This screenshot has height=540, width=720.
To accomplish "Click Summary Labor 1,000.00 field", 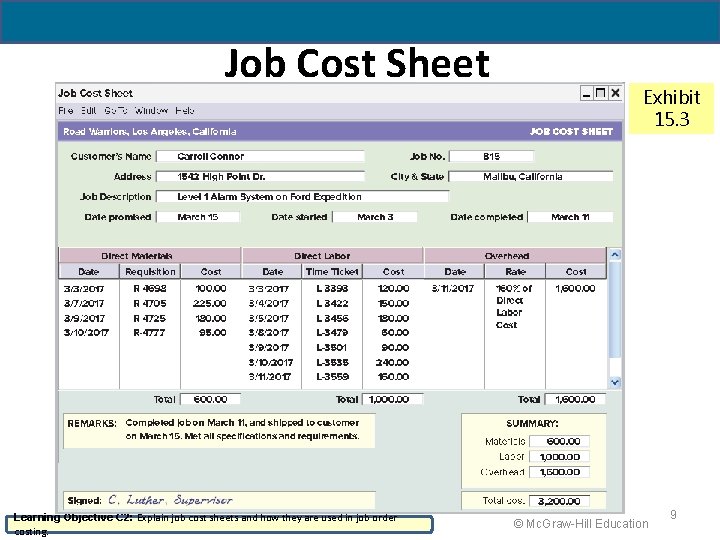I will click(x=559, y=457).
